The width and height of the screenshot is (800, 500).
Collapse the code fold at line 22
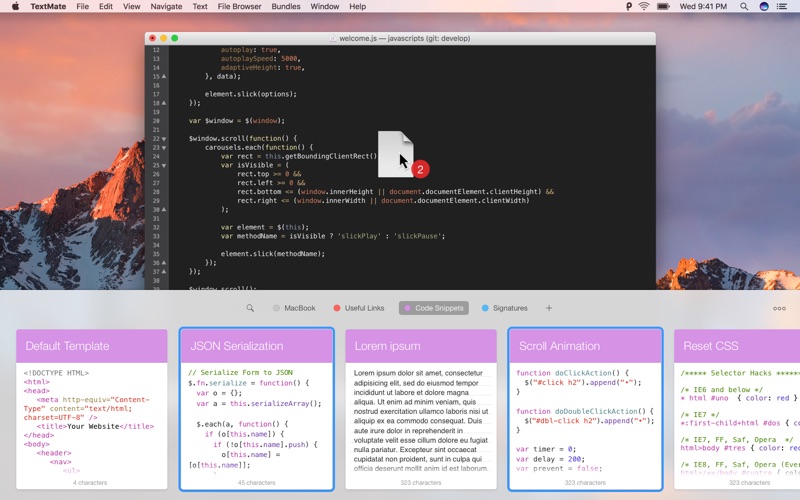click(164, 138)
